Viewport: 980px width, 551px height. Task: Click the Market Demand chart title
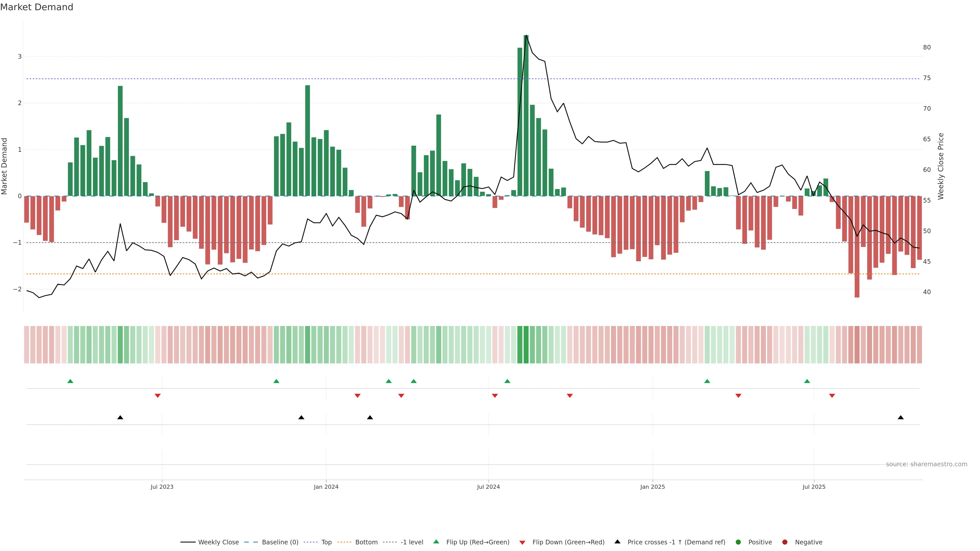tap(36, 7)
